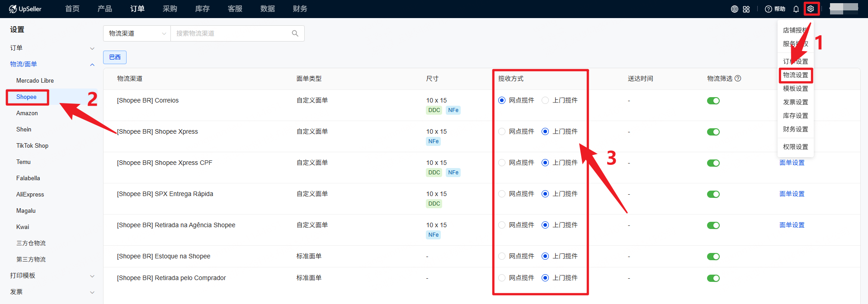
Task: Click the search magnifier icon
Action: (295, 33)
